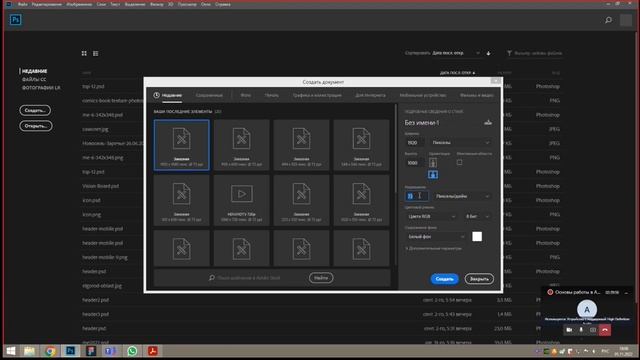The height and width of the screenshot is (360, 640).
Task: Open the width units dropdown Пикселы
Action: pyautogui.click(x=461, y=142)
